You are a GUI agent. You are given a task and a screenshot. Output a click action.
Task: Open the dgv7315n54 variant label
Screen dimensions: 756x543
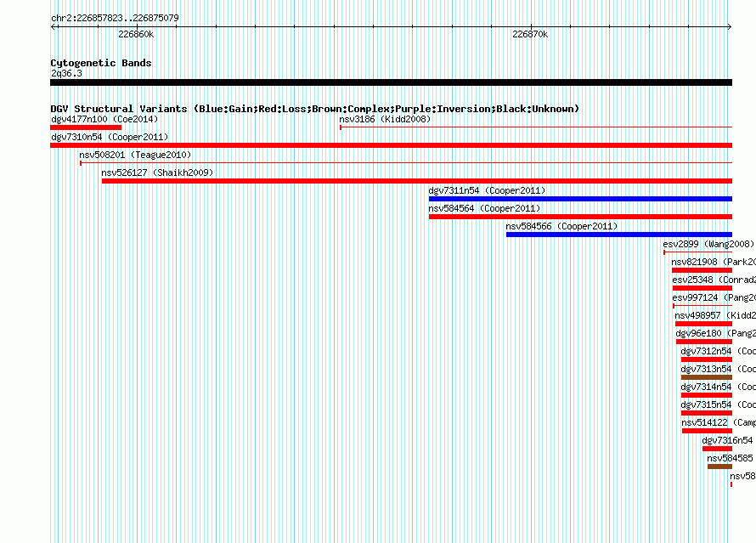tap(719, 404)
